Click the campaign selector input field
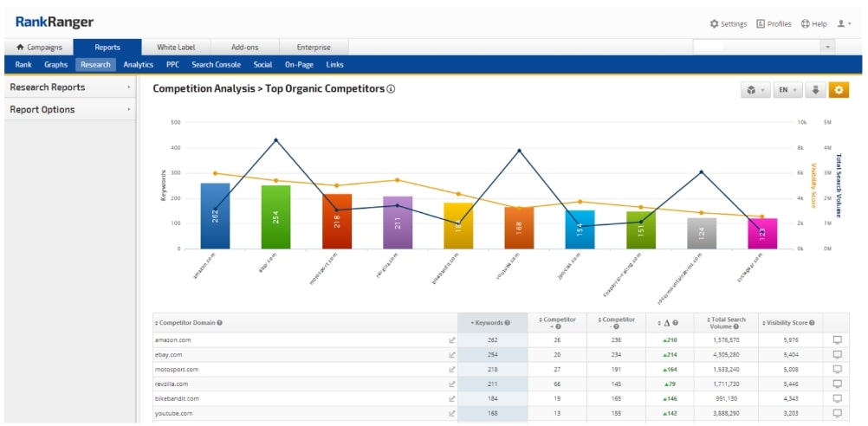This screenshot has height=426, width=868. point(757,47)
